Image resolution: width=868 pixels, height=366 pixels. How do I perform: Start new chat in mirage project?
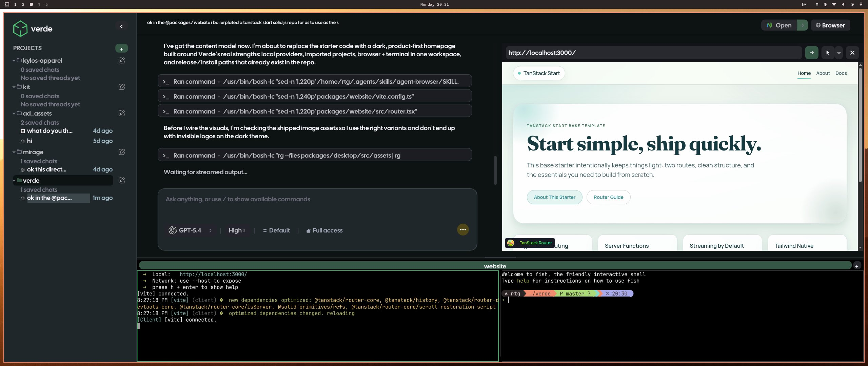coord(122,152)
